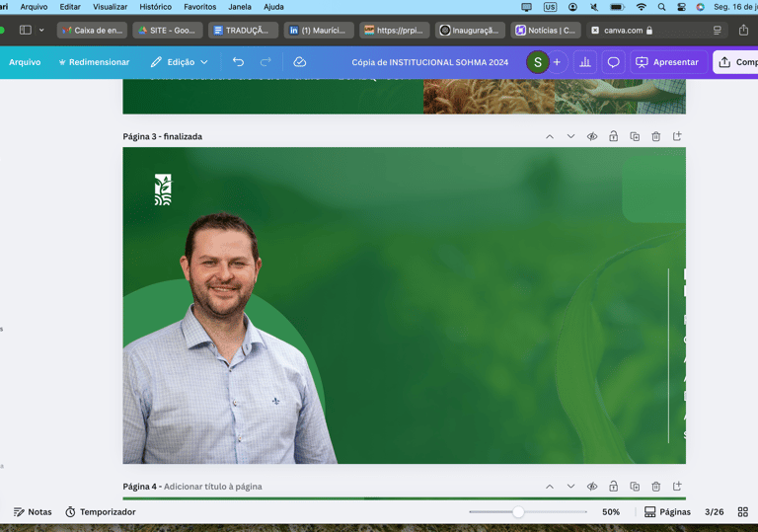Duplicate Página 3
758x532 pixels.
[635, 136]
